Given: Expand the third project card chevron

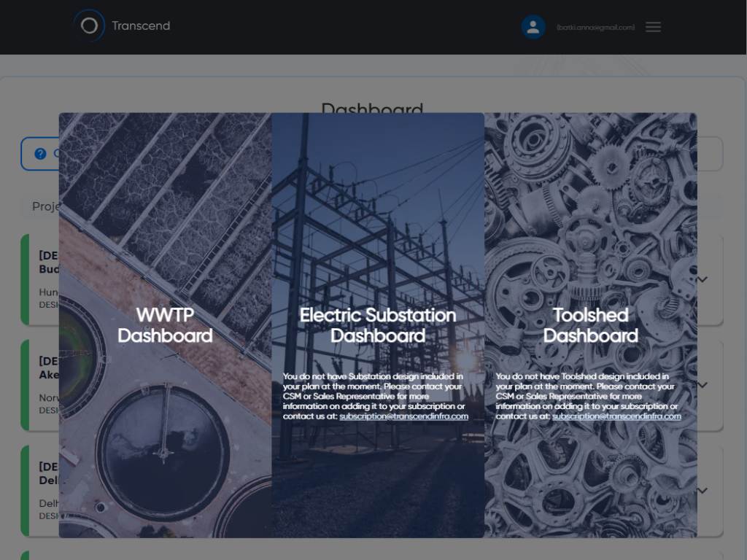Looking at the screenshot, I should click(x=703, y=491).
